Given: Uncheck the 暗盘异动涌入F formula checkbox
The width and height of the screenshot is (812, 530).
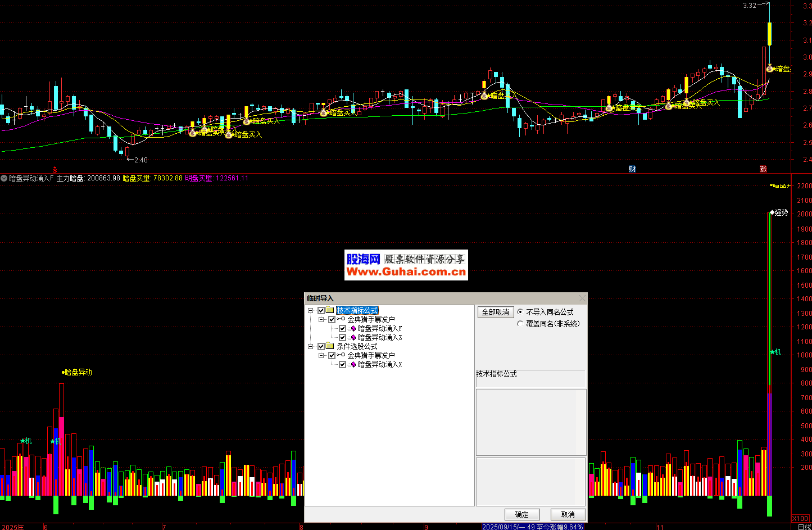Looking at the screenshot, I should (343, 328).
